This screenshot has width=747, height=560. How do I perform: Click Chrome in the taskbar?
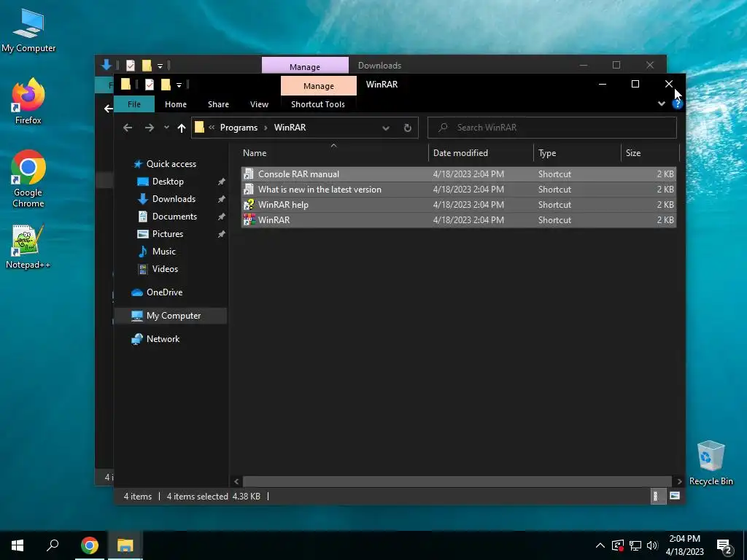[x=90, y=545]
